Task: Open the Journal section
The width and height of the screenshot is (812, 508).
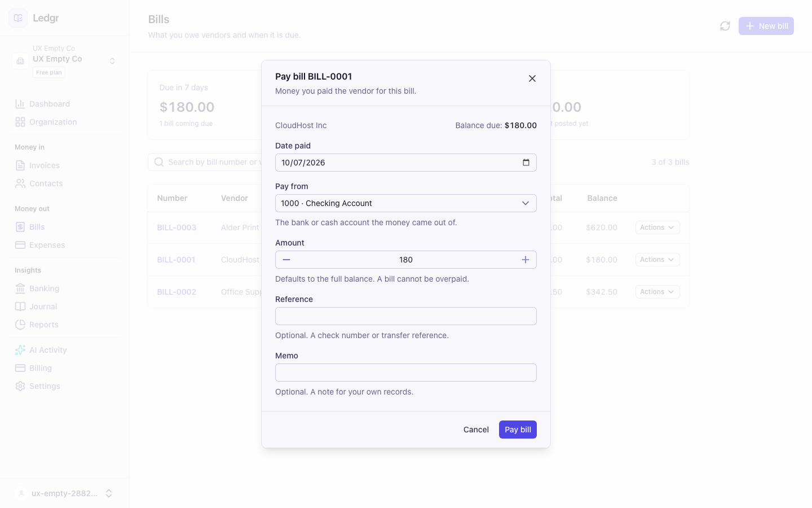Action: point(65,306)
